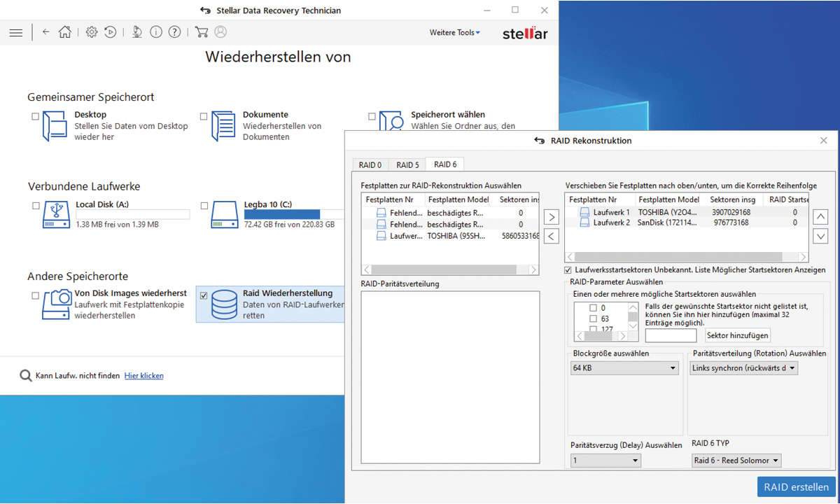Open the Weitere Tools dropdown
This screenshot has width=840, height=504.
click(x=455, y=32)
